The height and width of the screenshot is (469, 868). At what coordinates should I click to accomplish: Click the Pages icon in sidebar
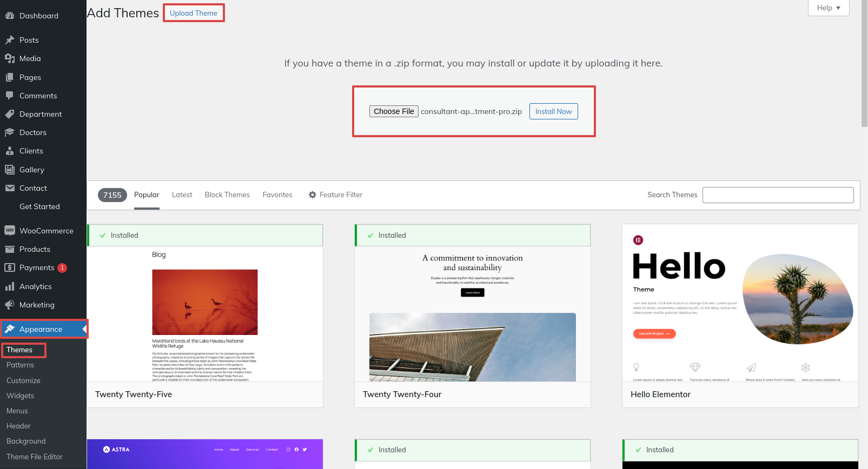click(10, 77)
